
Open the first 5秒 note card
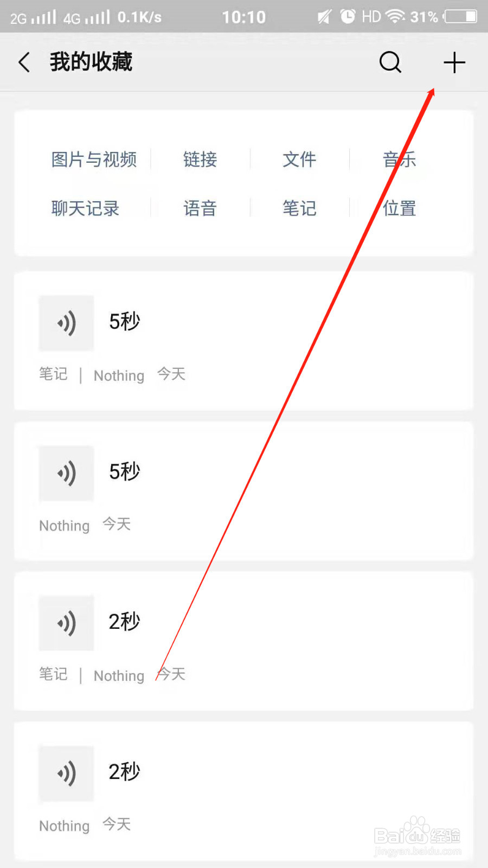tap(243, 341)
